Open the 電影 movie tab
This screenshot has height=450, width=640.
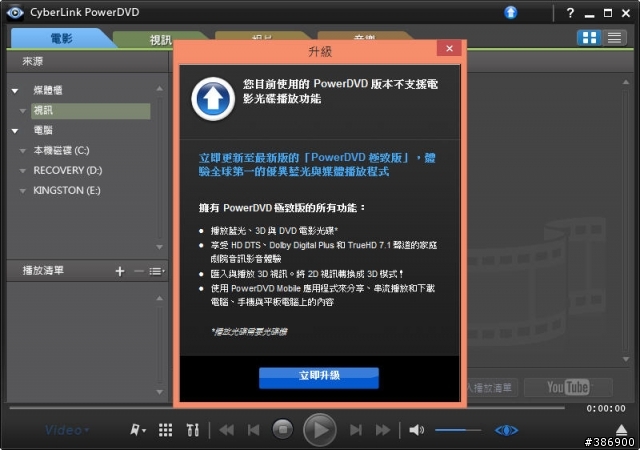pyautogui.click(x=61, y=39)
